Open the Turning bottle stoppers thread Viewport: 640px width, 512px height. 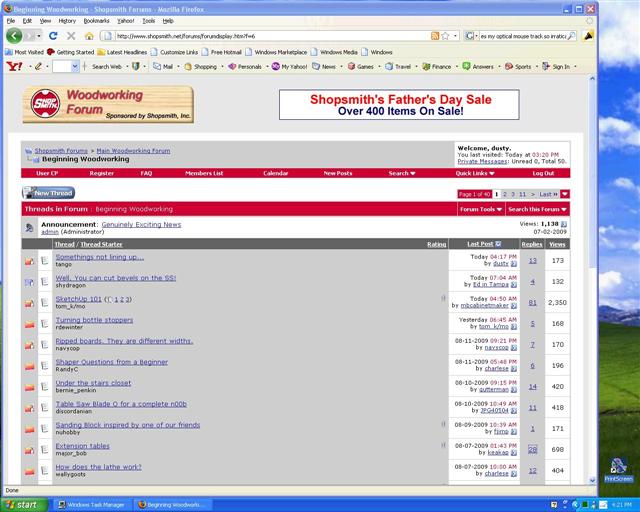pos(94,320)
